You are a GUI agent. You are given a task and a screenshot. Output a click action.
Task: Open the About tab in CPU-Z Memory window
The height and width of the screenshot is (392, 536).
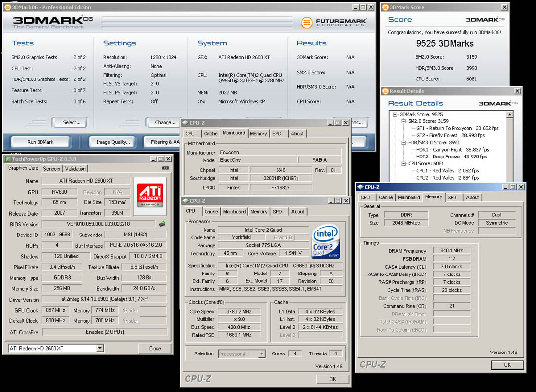coord(472,197)
